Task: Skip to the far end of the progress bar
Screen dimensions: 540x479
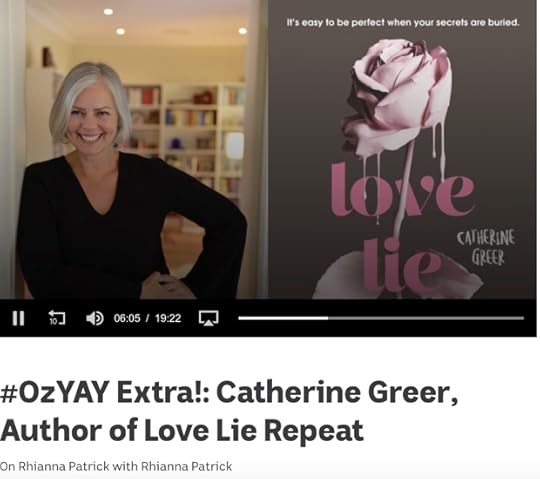Action: click(522, 318)
